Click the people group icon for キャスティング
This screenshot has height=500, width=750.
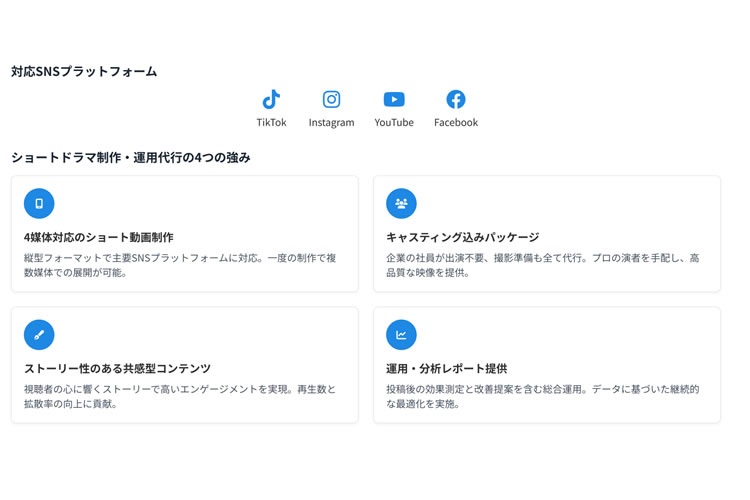coord(401,203)
